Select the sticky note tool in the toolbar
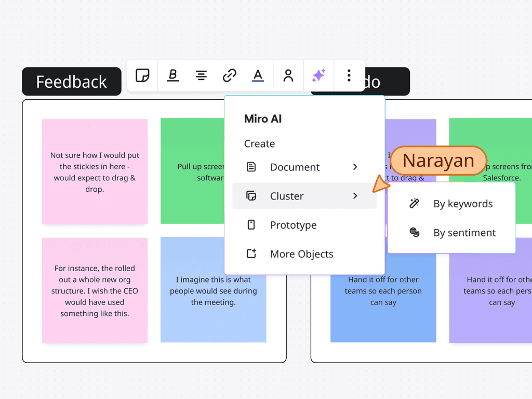 (142, 75)
